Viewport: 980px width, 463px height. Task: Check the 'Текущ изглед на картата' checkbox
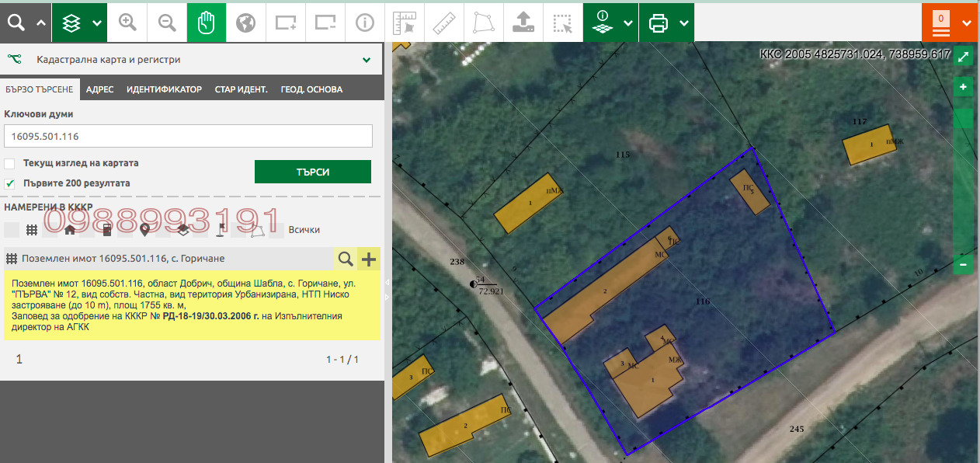pyautogui.click(x=9, y=164)
